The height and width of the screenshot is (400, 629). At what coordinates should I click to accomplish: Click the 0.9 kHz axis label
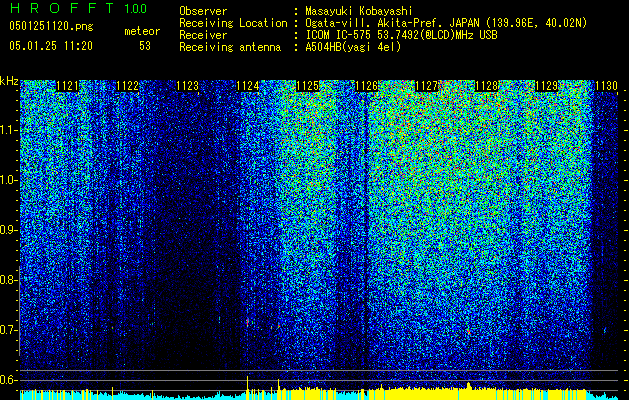tap(9, 230)
